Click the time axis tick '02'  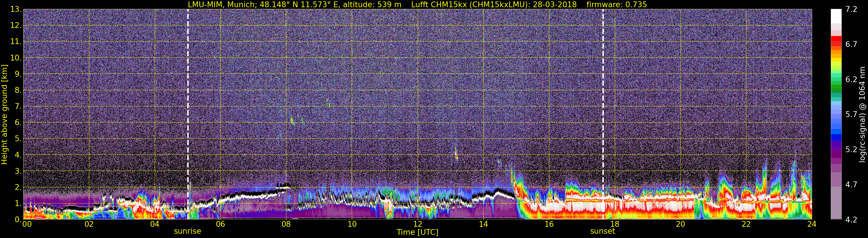click(89, 224)
